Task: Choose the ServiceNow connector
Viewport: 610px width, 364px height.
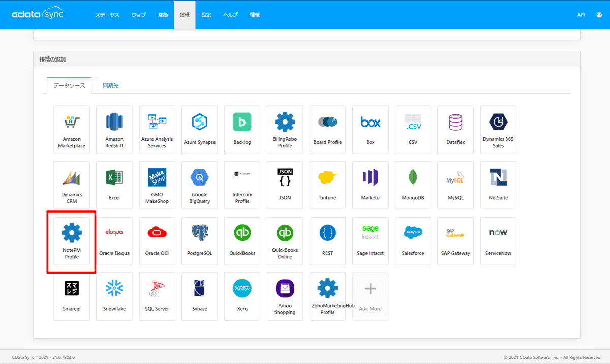Action: [499, 241]
